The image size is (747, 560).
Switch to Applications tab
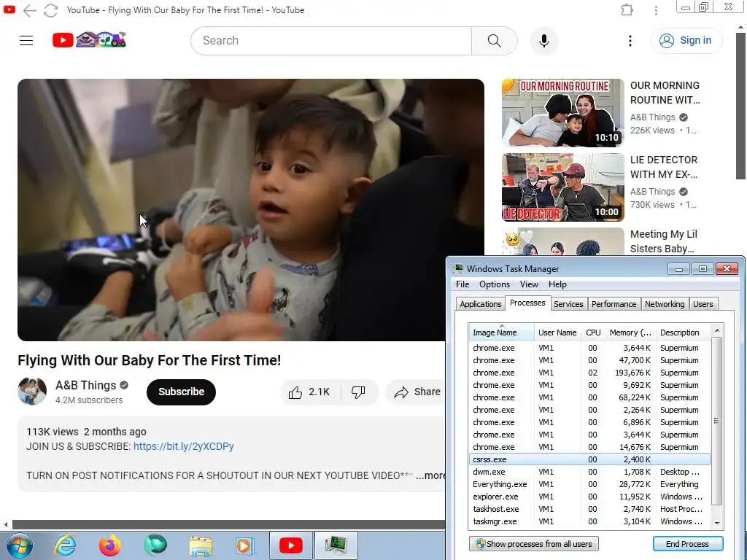coord(480,304)
